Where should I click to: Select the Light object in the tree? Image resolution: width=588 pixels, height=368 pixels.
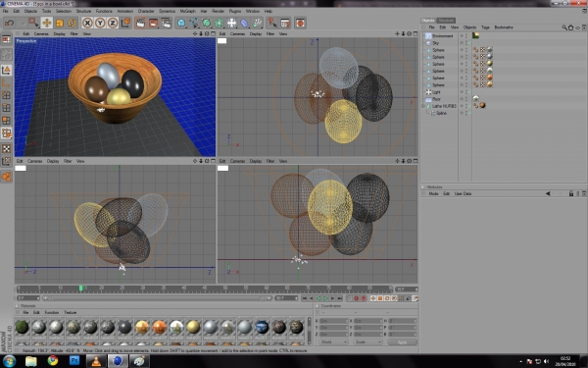click(x=436, y=92)
